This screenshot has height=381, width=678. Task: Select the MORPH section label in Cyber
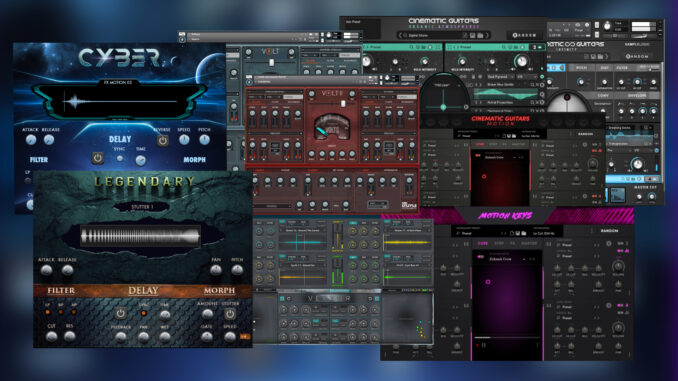click(195, 160)
